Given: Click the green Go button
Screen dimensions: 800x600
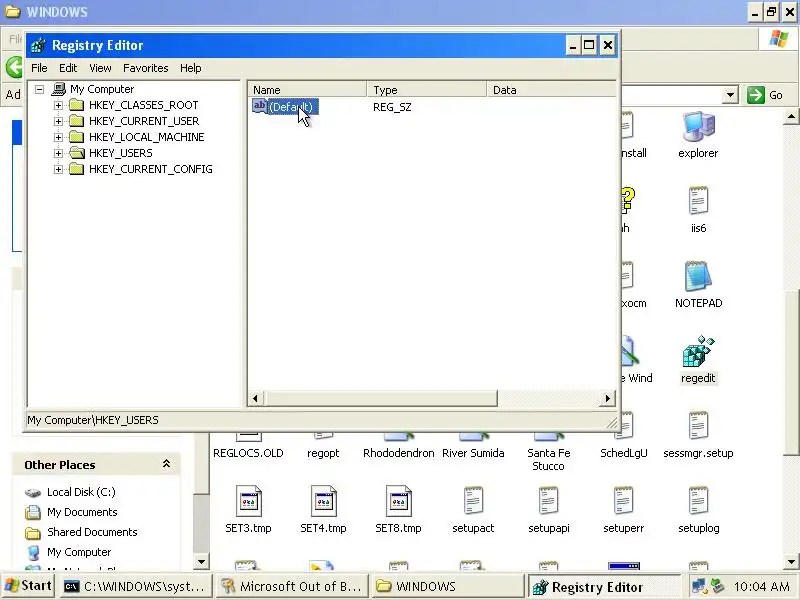Looking at the screenshot, I should point(764,95).
